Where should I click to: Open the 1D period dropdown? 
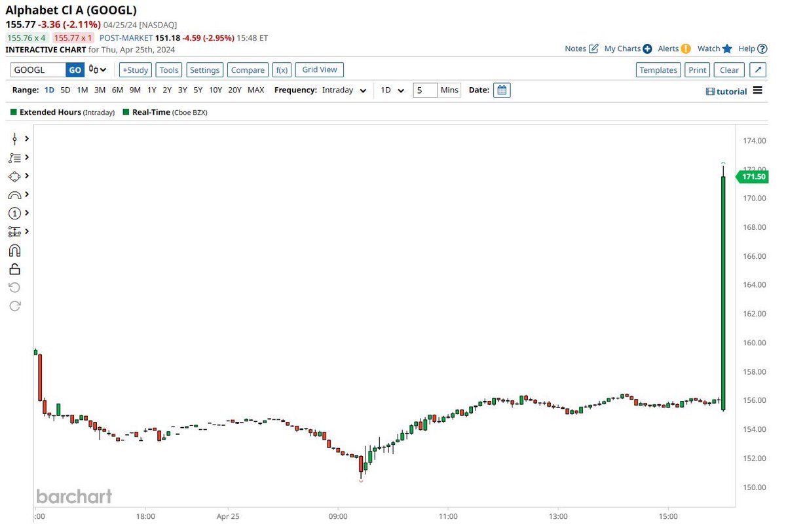pos(393,90)
